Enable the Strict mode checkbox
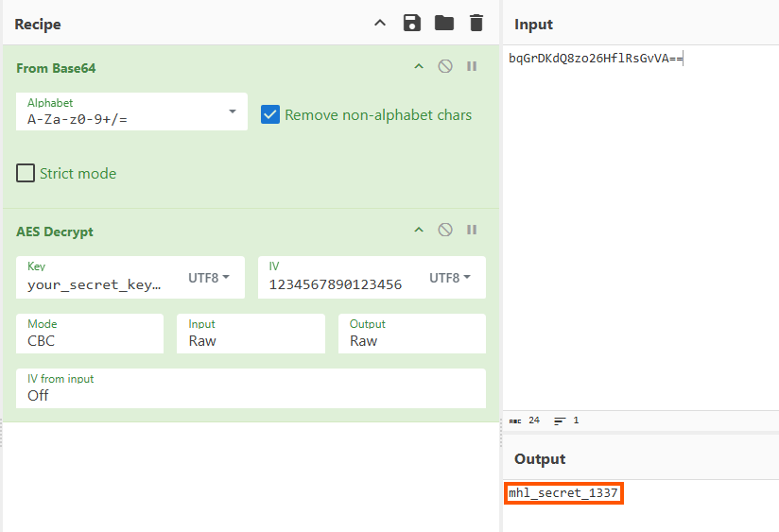The height and width of the screenshot is (532, 779). [x=26, y=173]
